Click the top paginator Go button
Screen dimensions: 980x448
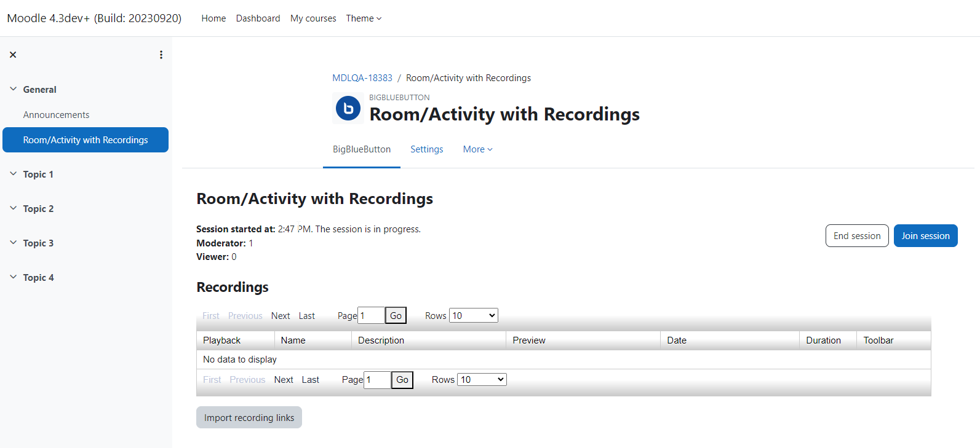point(396,316)
